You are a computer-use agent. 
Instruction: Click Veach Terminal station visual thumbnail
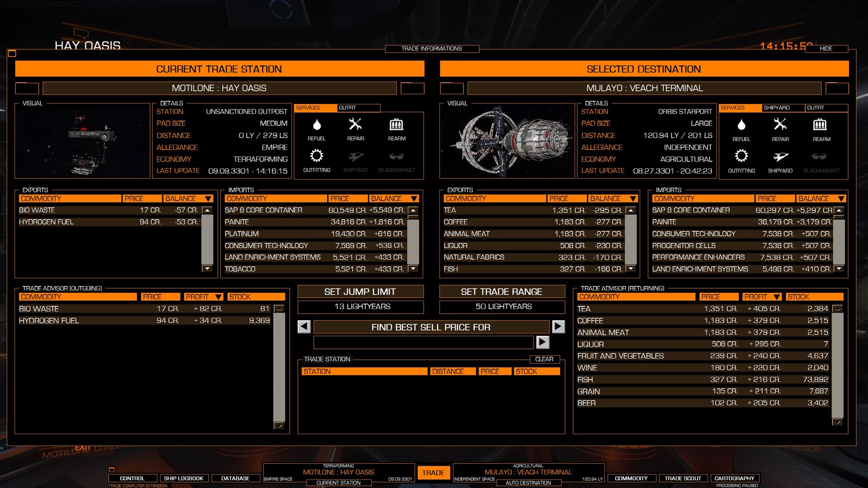[x=507, y=141]
